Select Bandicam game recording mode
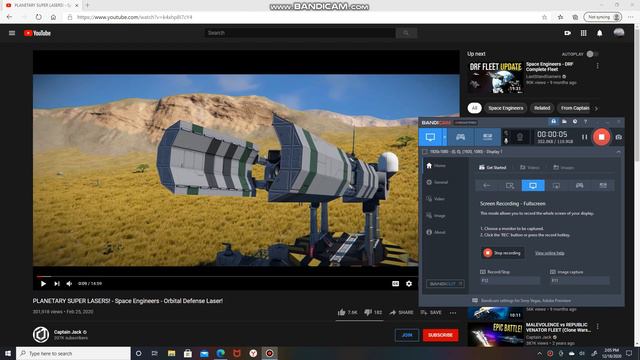This screenshot has width=640, height=360. coord(460,137)
